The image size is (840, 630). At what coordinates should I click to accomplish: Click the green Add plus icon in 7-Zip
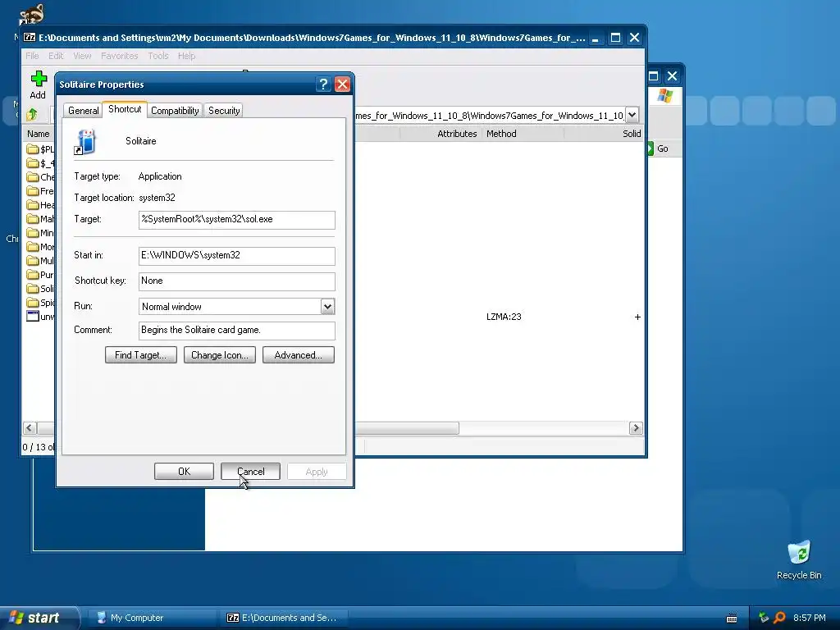38,79
